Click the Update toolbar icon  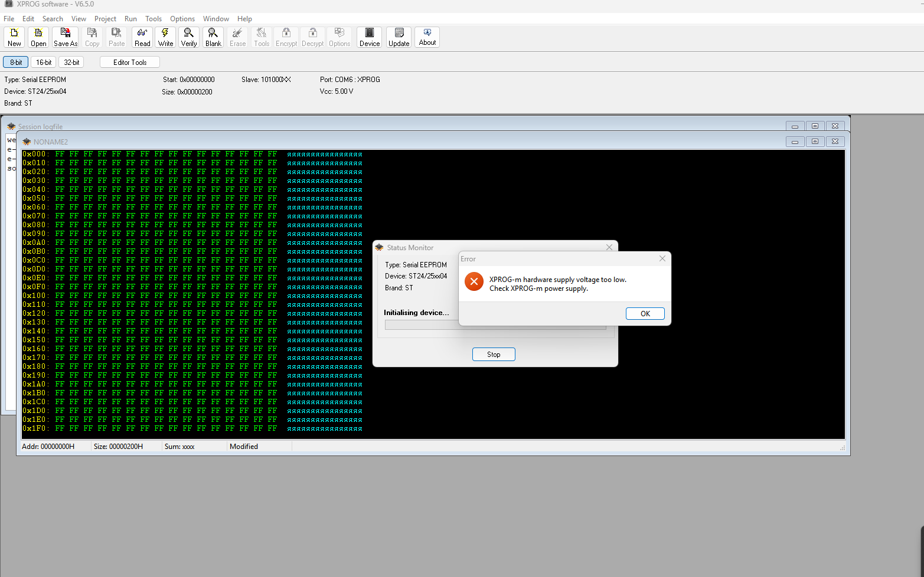tap(399, 37)
